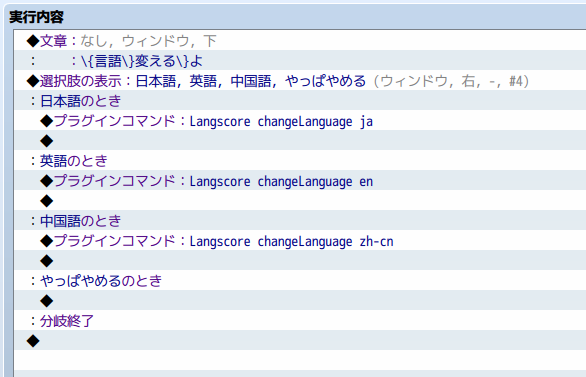Click the 実行内容 header label
This screenshot has height=377, width=586.
tap(36, 17)
